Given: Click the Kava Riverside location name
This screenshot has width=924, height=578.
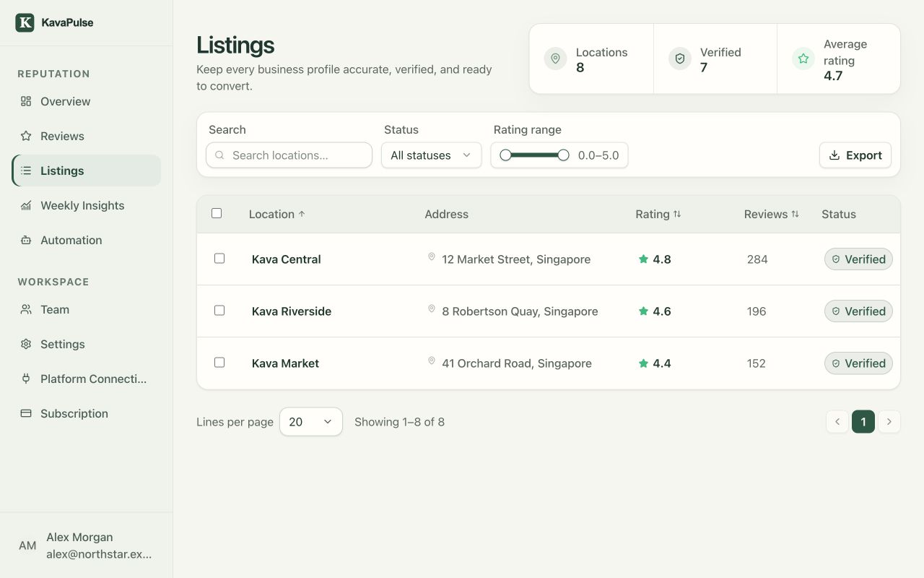Looking at the screenshot, I should point(292,311).
